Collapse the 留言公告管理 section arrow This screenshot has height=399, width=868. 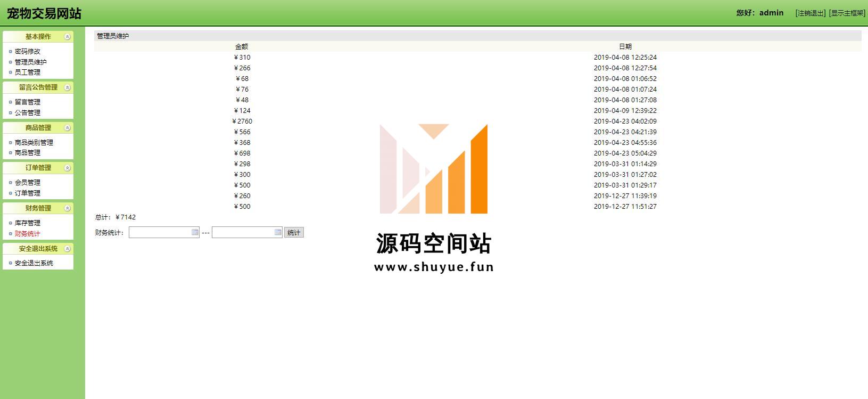pyautogui.click(x=68, y=87)
